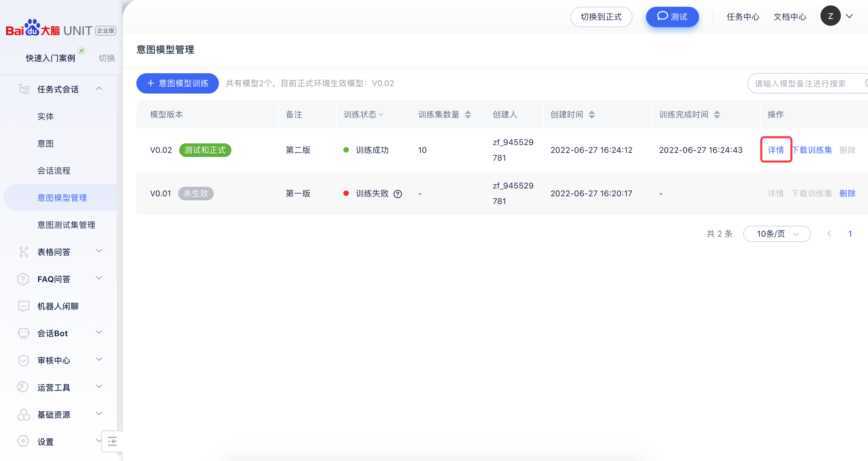Open 详情 for model V0.02
The width and height of the screenshot is (868, 461).
[776, 150]
